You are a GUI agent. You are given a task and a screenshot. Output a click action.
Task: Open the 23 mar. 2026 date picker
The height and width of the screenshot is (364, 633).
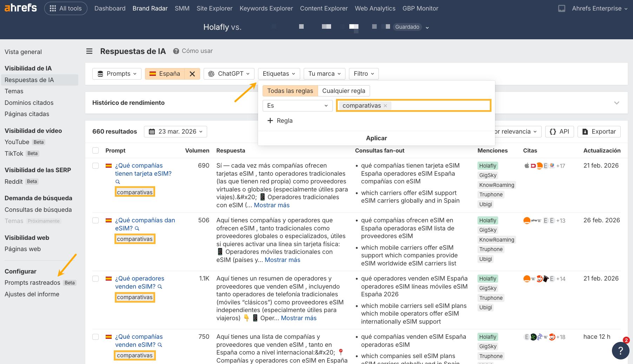(x=176, y=132)
